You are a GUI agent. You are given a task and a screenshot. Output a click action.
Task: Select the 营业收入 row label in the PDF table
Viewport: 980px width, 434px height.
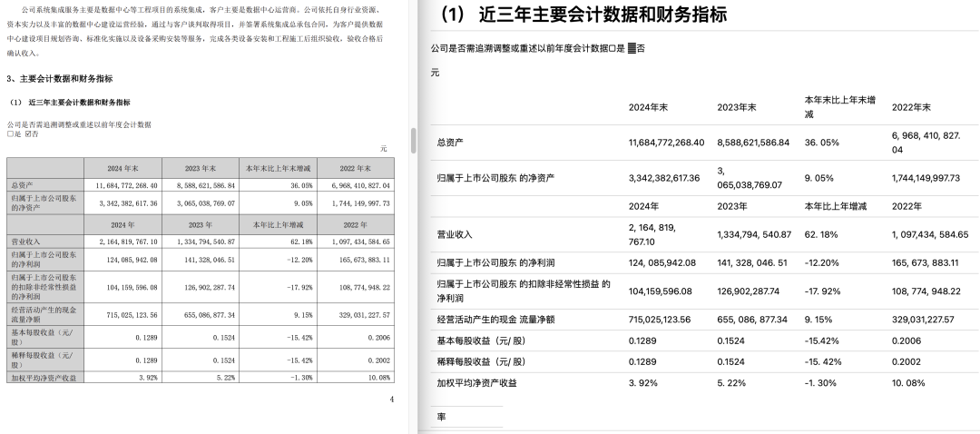click(x=25, y=242)
